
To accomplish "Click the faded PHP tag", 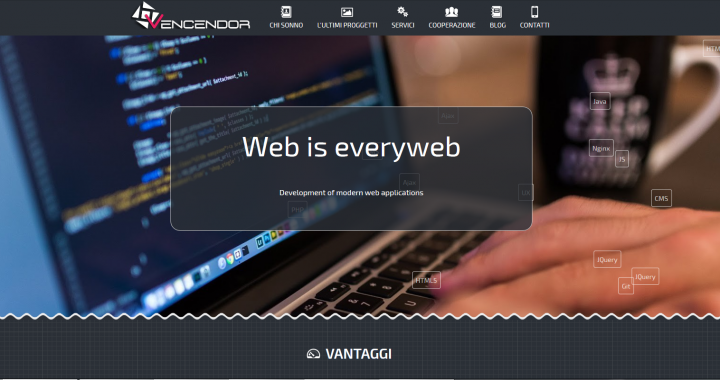I will (298, 210).
